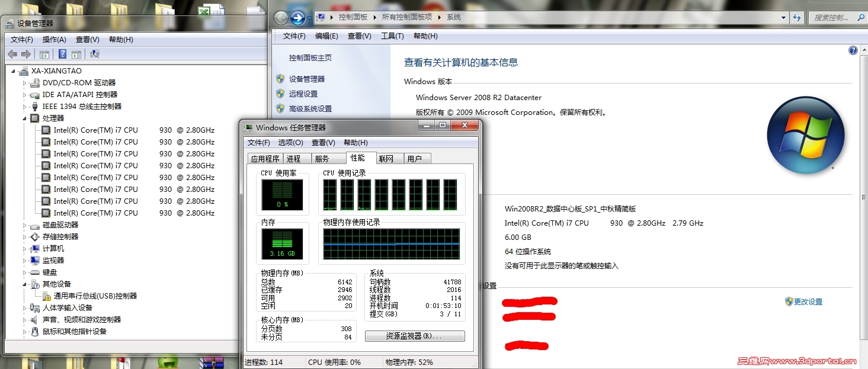
Task: Select the 处理器 category icon
Action: click(35, 118)
